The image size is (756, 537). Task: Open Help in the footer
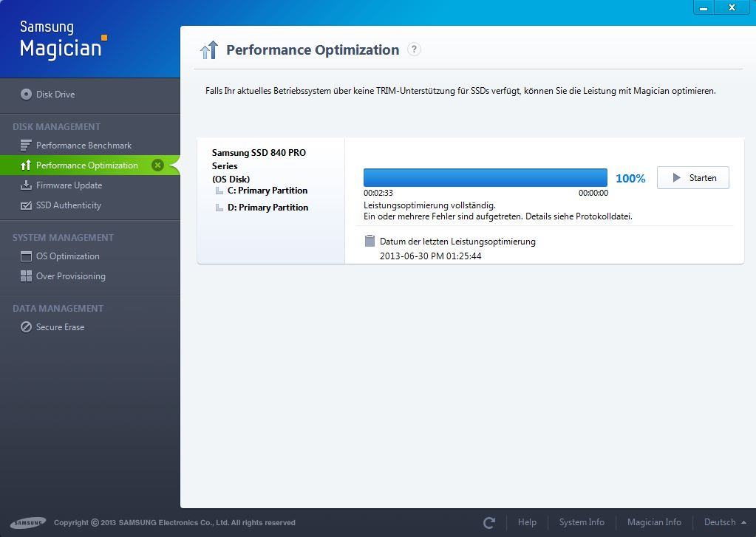tap(527, 522)
